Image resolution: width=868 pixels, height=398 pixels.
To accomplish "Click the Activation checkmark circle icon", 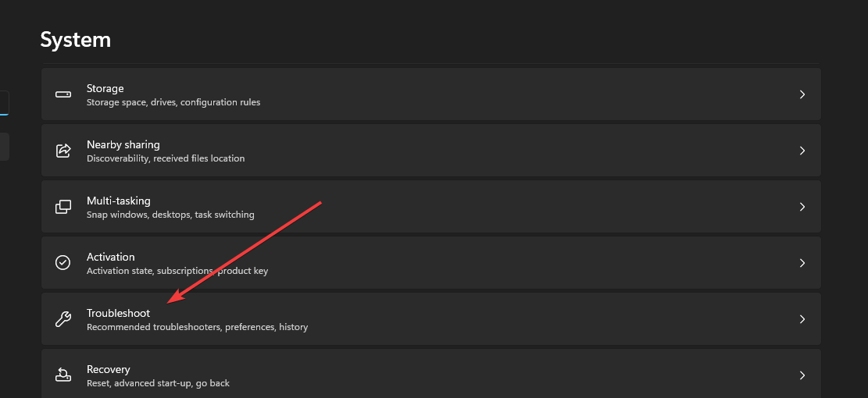I will (x=63, y=263).
